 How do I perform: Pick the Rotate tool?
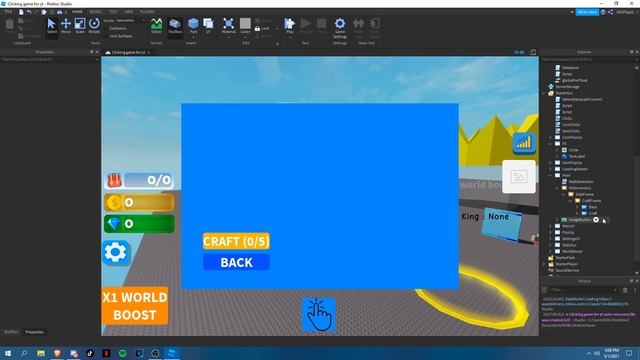point(94,26)
